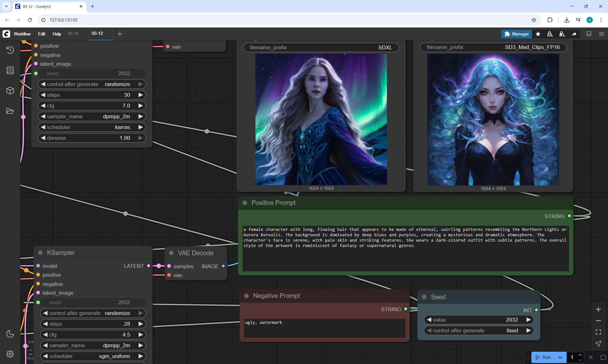This screenshot has height=364, width=608.
Task: Toggle dark theme moon icon
Action: [10, 334]
